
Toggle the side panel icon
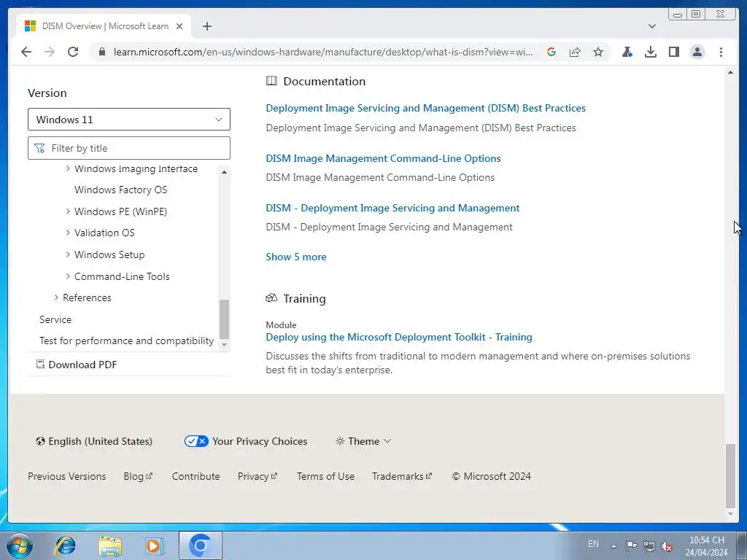pyautogui.click(x=673, y=52)
